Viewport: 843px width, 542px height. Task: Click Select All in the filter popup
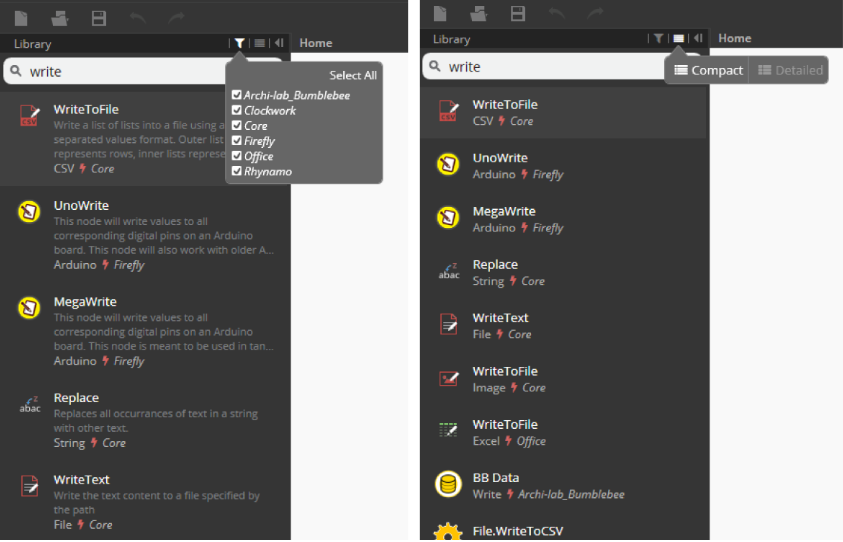tap(353, 75)
